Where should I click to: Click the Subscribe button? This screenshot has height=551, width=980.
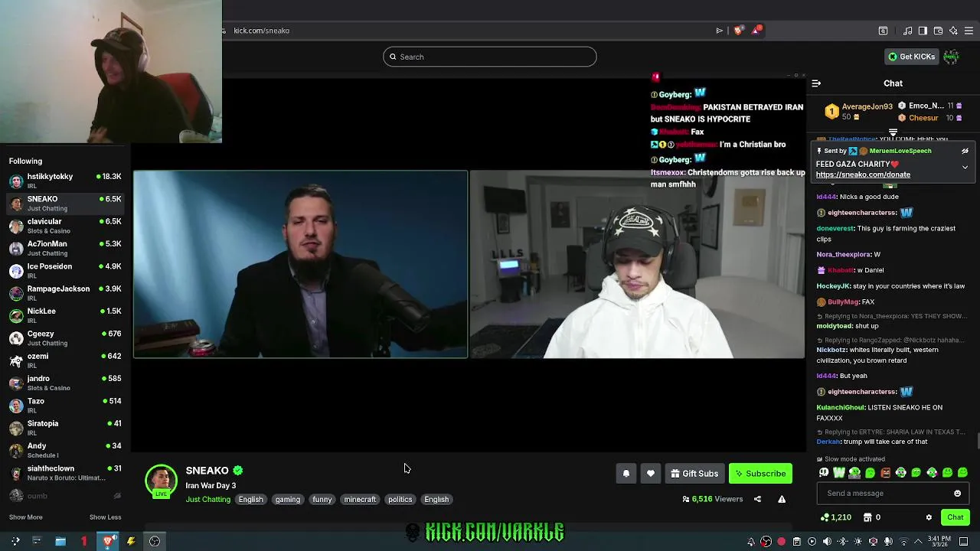point(760,474)
